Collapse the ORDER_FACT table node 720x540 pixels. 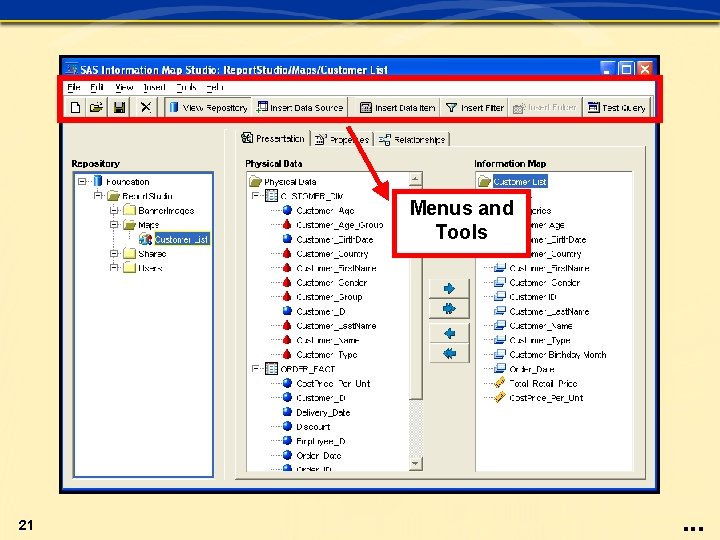[x=255, y=368]
